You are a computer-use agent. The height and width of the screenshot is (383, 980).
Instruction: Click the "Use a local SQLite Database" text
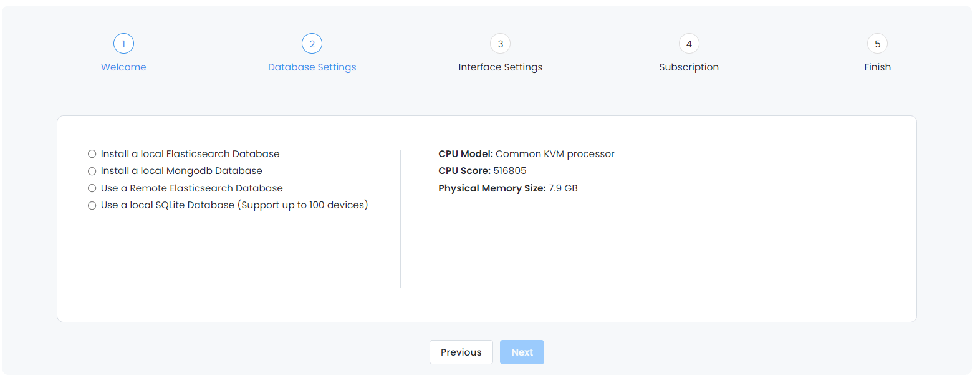click(168, 205)
